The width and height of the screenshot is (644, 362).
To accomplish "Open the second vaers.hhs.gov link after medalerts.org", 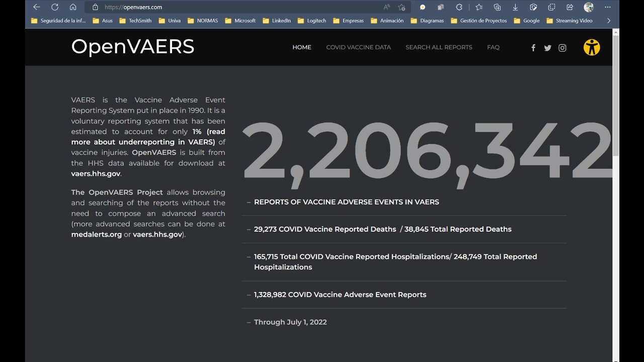I will 157,234.
